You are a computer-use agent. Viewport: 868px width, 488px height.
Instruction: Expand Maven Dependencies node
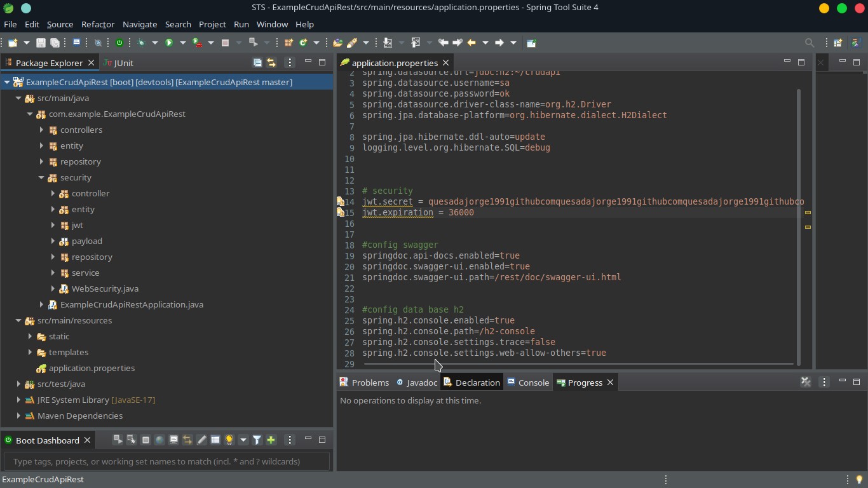[18, 416]
